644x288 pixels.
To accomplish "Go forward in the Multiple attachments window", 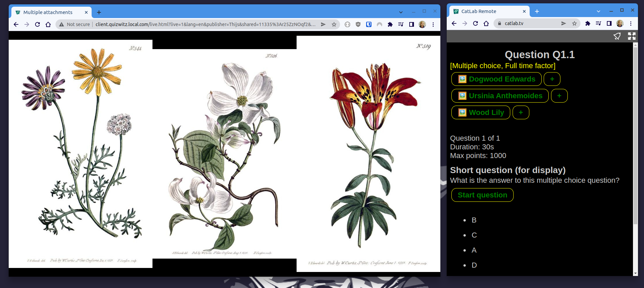I will click(x=27, y=24).
